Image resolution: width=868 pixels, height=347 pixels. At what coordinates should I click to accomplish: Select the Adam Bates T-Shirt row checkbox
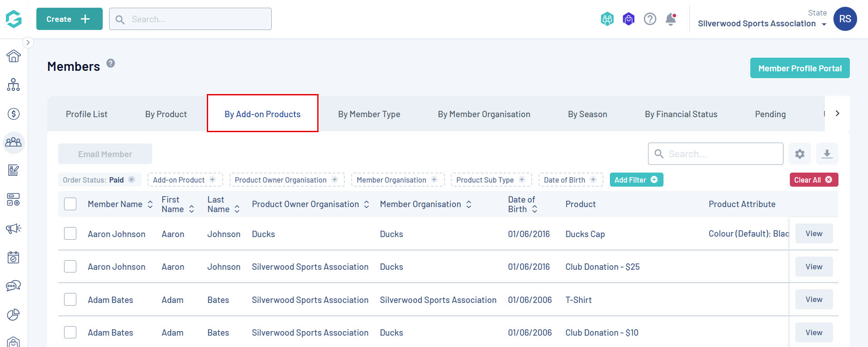pos(70,300)
